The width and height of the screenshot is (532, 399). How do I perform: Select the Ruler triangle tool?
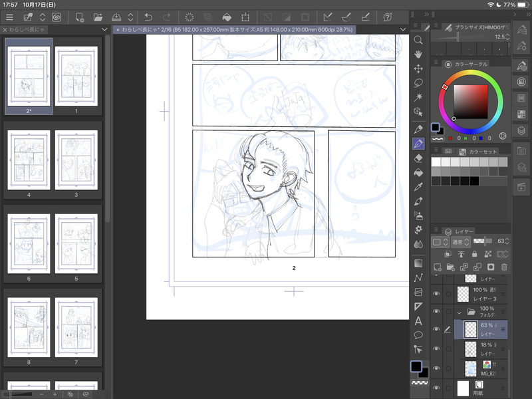click(x=418, y=307)
